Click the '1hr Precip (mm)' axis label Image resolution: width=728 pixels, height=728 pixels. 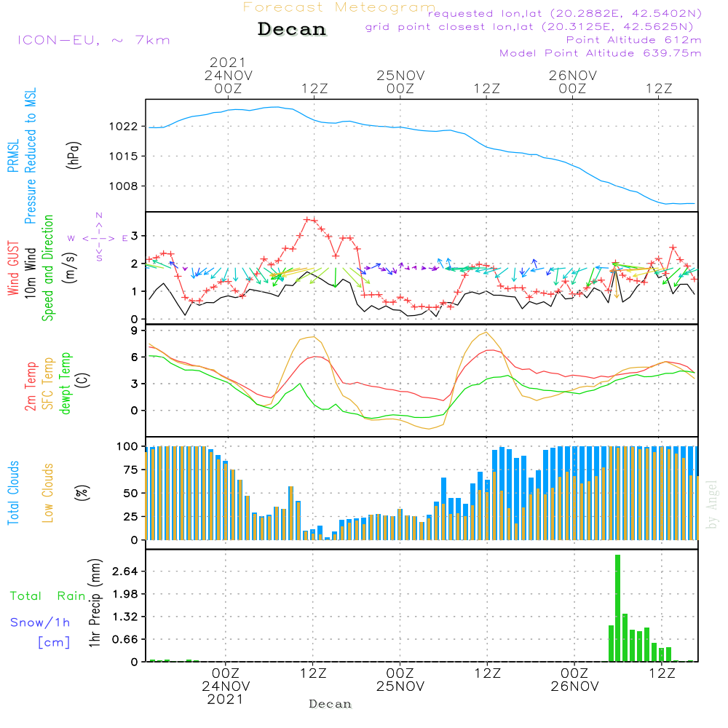pyautogui.click(x=95, y=603)
